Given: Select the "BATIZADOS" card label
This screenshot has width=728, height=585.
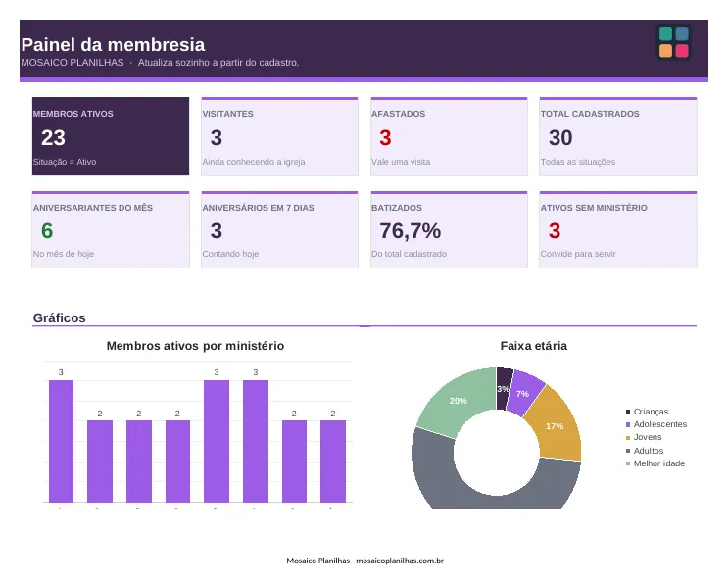Looking at the screenshot, I should coord(397,208).
